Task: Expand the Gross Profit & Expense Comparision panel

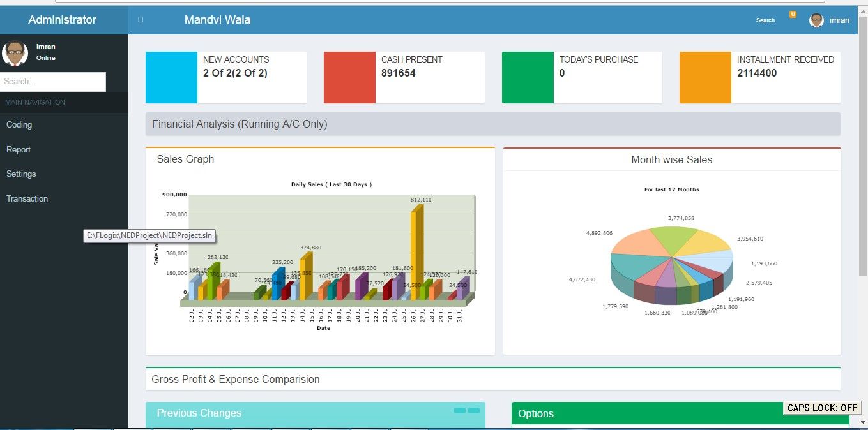Action: coord(236,380)
